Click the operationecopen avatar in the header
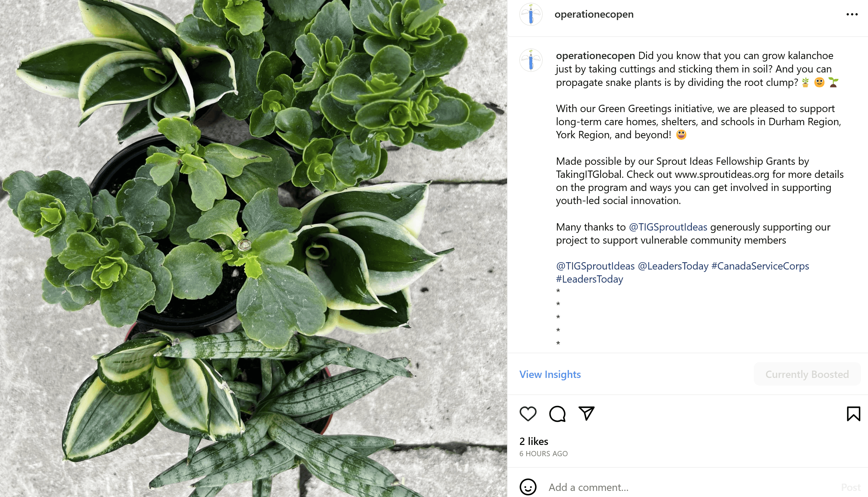 tap(531, 14)
